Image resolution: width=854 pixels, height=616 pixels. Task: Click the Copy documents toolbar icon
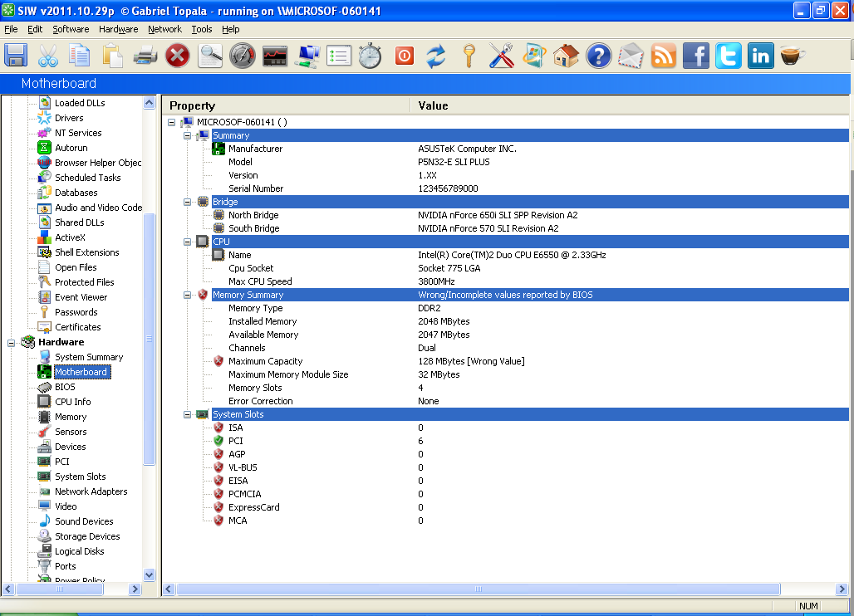(x=80, y=56)
